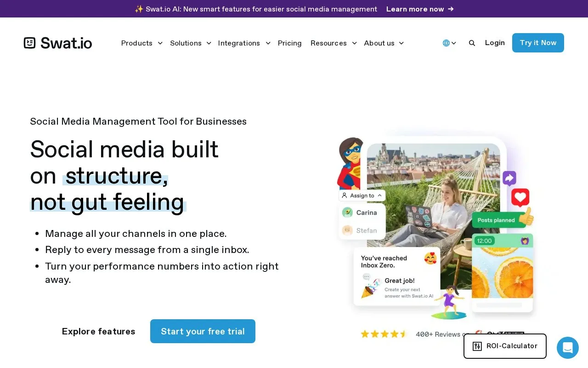This screenshot has height=368, width=588.
Task: Click the surfing character illustration
Action: [x=450, y=302]
